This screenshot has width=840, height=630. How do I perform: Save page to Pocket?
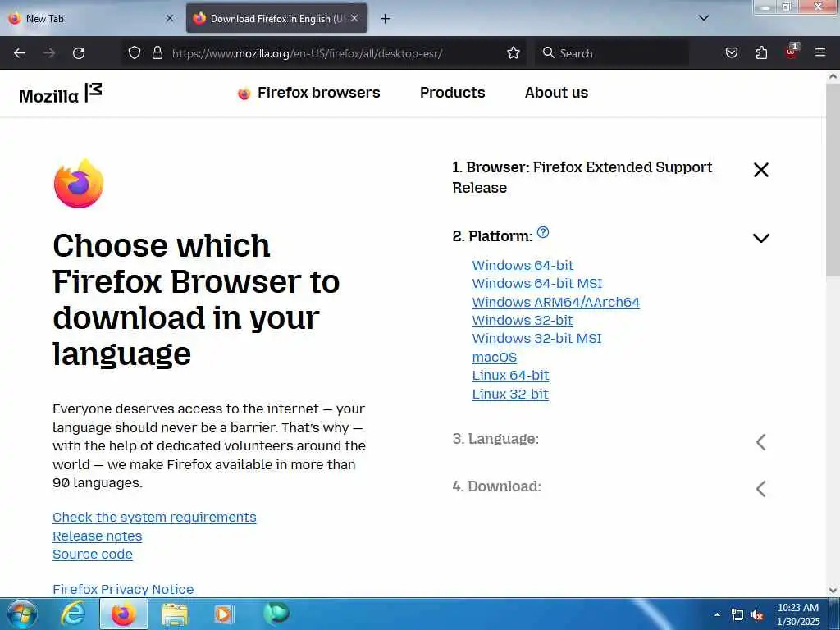(731, 52)
